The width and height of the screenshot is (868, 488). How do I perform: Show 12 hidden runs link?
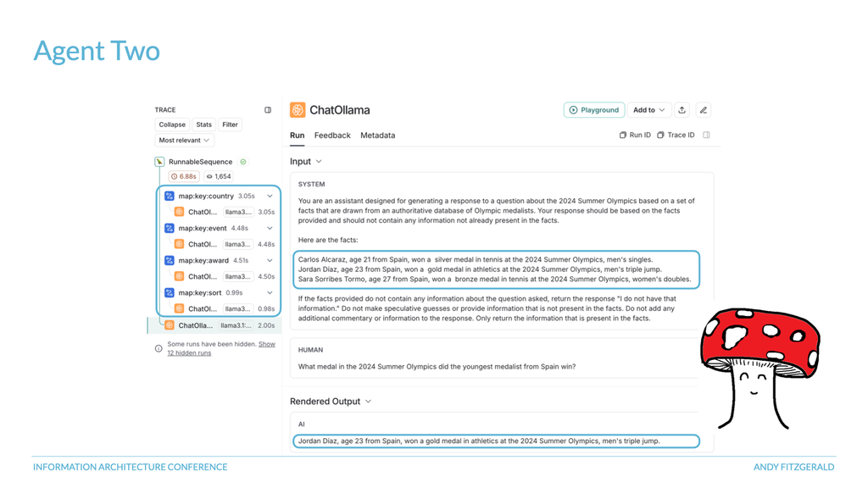[x=221, y=348]
